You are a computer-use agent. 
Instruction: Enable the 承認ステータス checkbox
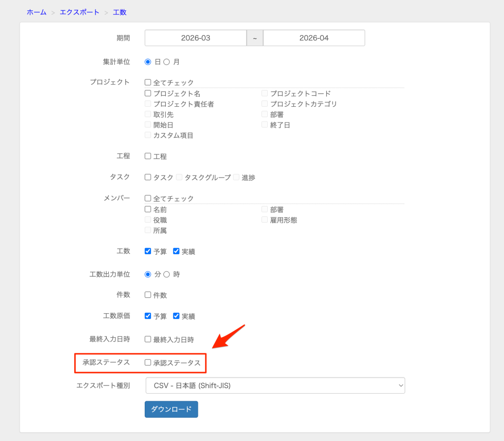pyautogui.click(x=148, y=363)
